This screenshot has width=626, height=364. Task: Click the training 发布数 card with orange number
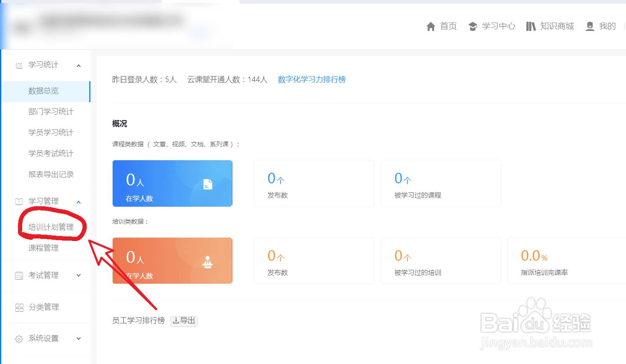(x=314, y=261)
